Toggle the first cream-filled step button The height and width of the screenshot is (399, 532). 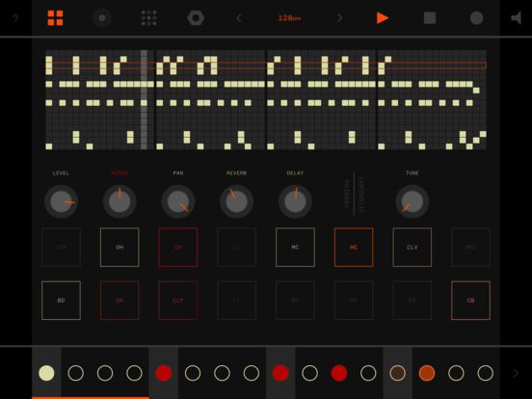click(x=46, y=373)
